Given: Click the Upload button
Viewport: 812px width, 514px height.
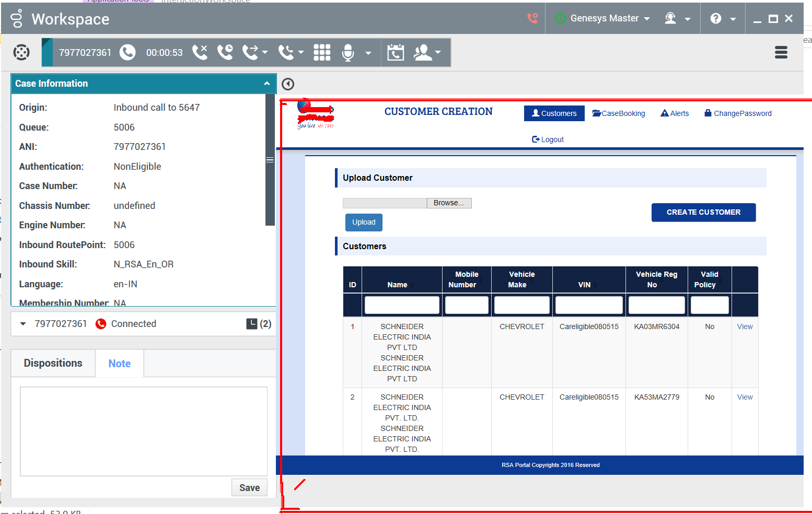Looking at the screenshot, I should pyautogui.click(x=364, y=223).
